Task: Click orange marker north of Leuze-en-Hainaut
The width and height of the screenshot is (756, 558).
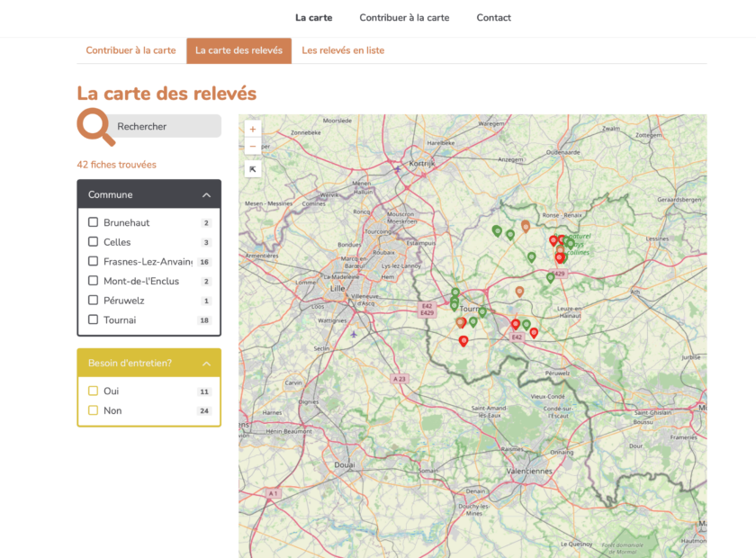Action: click(x=519, y=292)
